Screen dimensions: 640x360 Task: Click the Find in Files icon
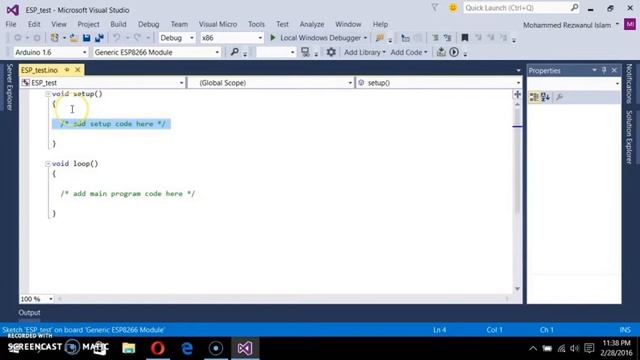pyautogui.click(x=380, y=38)
